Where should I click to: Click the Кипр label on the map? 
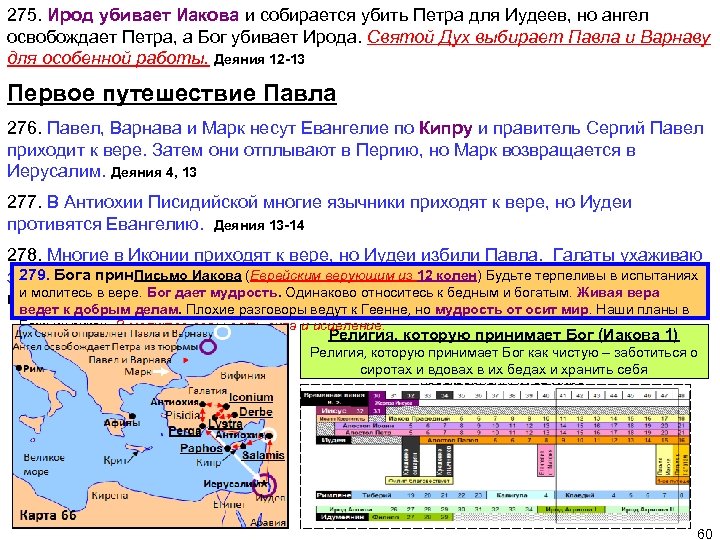(x=208, y=462)
